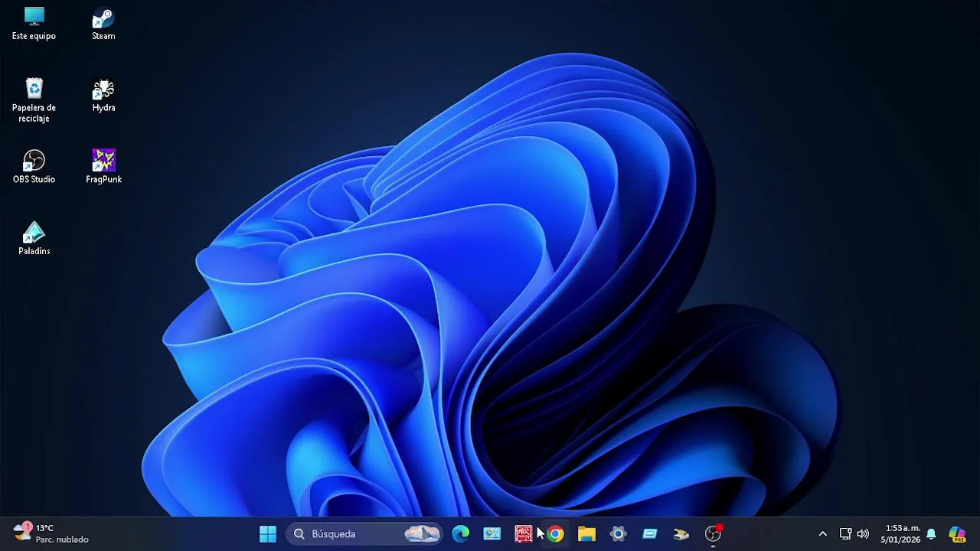Expand the hidden system tray icons
The height and width of the screenshot is (551, 980).
[x=823, y=534]
